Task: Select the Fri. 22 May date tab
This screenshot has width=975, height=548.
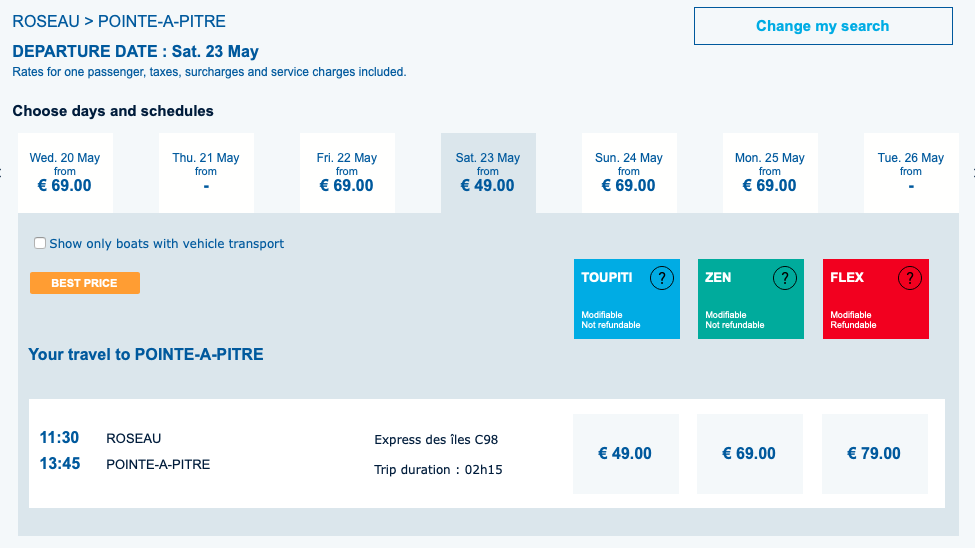Action: click(x=347, y=173)
